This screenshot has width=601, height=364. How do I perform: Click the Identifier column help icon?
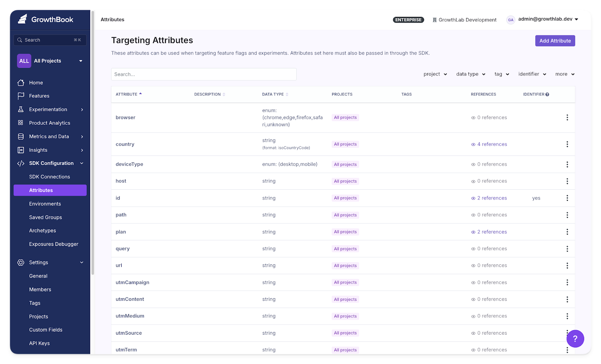[547, 95]
